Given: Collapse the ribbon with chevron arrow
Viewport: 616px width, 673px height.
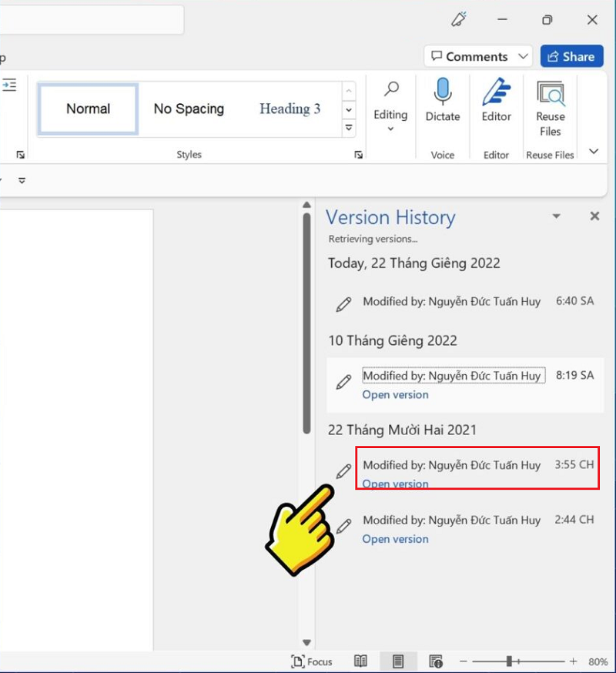Looking at the screenshot, I should tap(594, 152).
